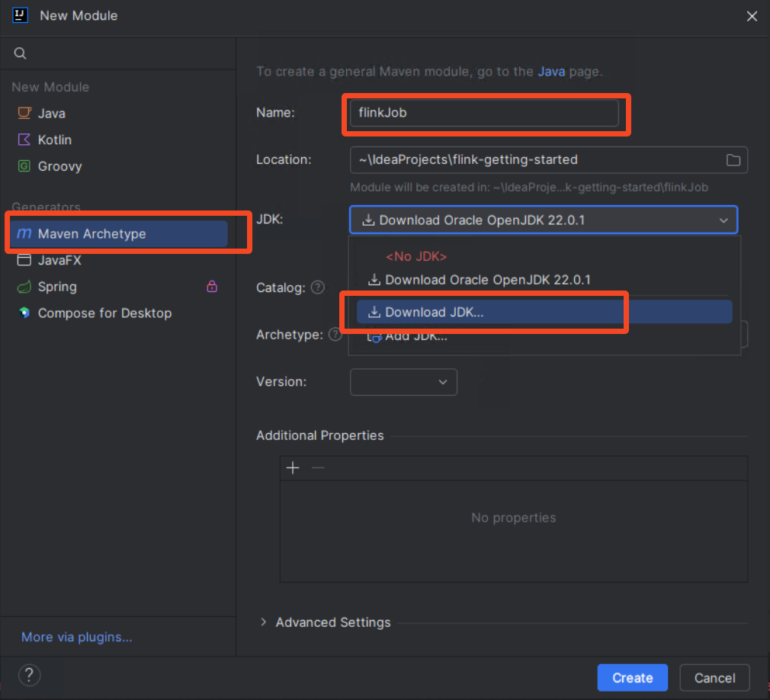This screenshot has height=700, width=770.
Task: Browse location with folder icon
Action: tap(733, 160)
